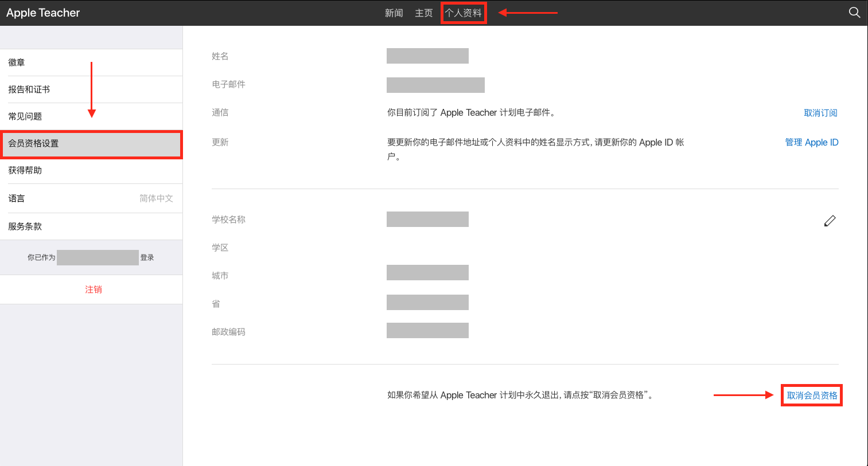Viewport: 868px width, 466px height.
Task: Select 会员资格设置 sidebar item
Action: coord(91,143)
